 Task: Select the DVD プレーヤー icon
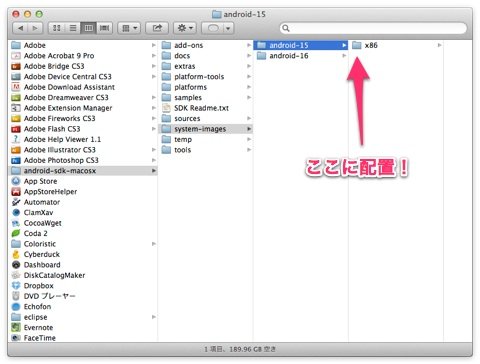(16, 296)
